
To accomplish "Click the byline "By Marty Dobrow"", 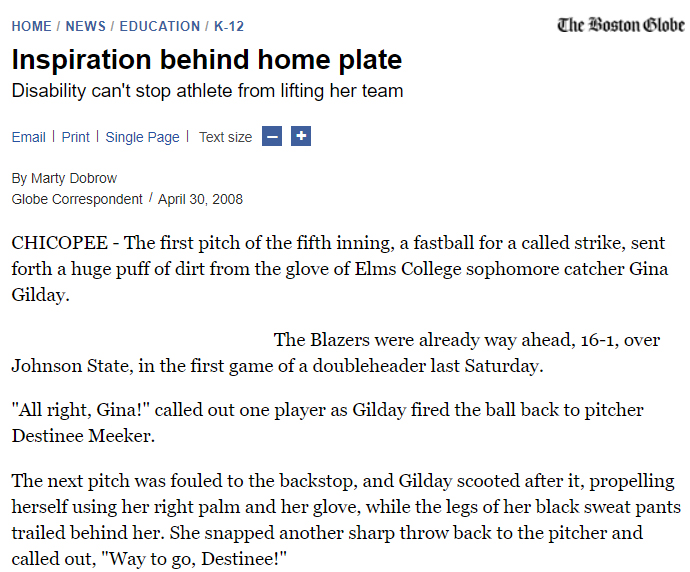I will [64, 178].
